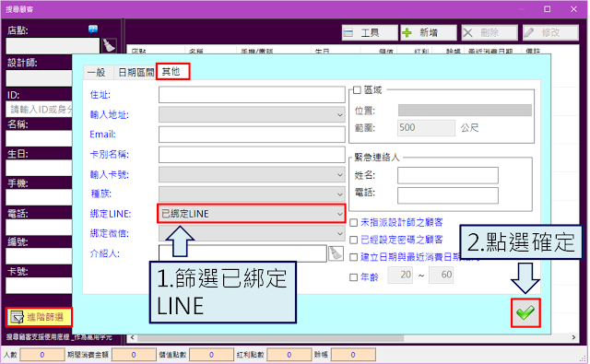Open the 輸入卡號 dropdown
The height and width of the screenshot is (364, 590).
click(252, 175)
